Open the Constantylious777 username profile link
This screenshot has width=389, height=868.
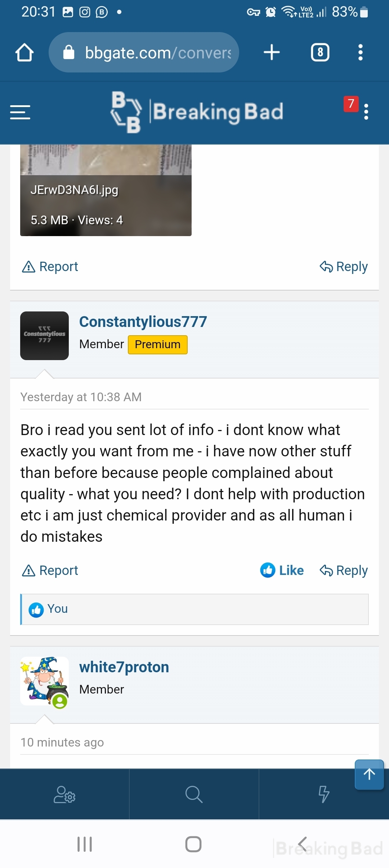[x=143, y=322]
